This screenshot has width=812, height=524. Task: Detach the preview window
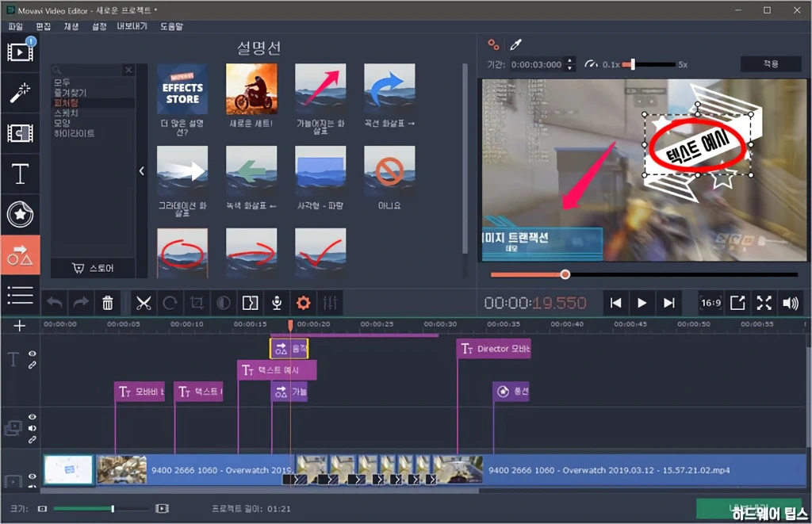pyautogui.click(x=737, y=303)
